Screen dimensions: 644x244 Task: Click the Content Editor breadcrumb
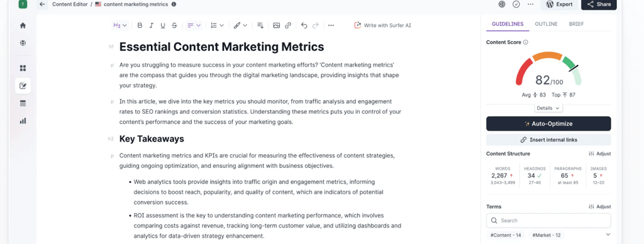(70, 4)
